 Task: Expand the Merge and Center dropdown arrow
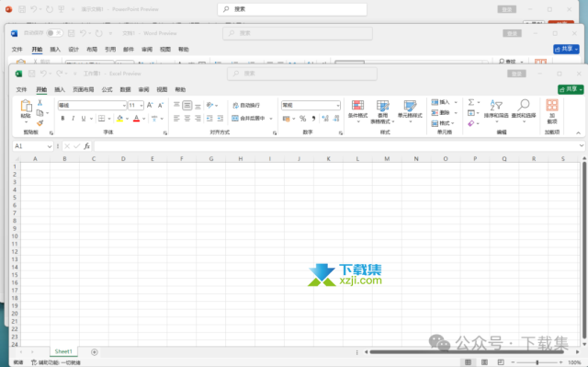click(271, 119)
